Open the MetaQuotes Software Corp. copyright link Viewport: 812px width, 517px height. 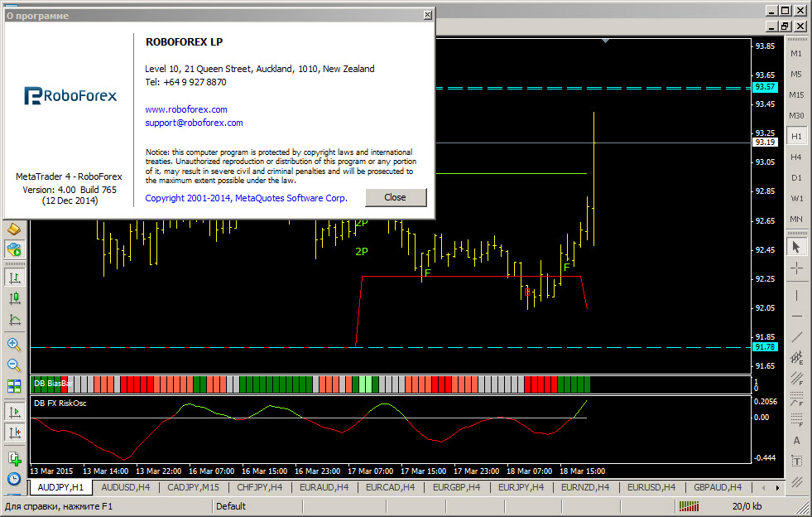pos(246,198)
